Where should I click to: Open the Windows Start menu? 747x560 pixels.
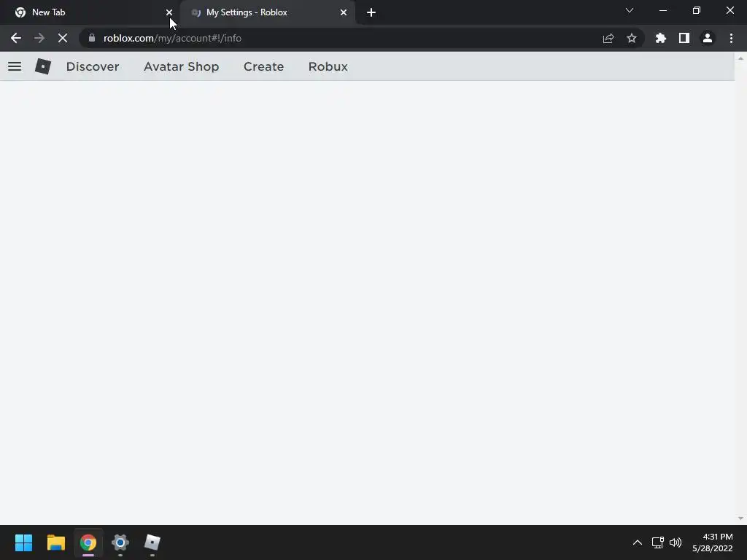(23, 542)
